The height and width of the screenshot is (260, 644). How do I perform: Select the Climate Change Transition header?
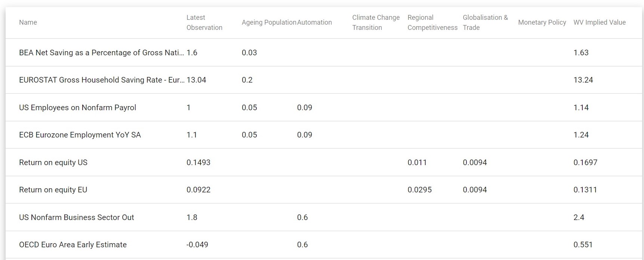coord(376,22)
